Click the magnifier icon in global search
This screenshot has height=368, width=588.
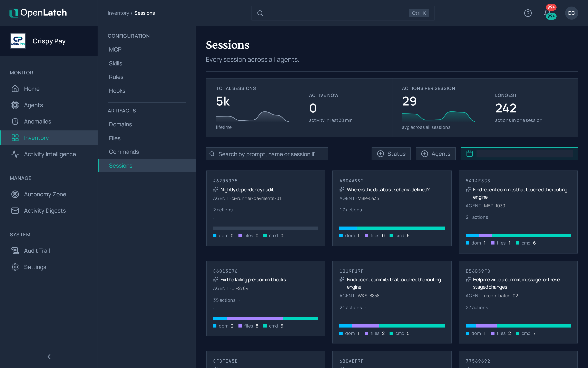[260, 13]
